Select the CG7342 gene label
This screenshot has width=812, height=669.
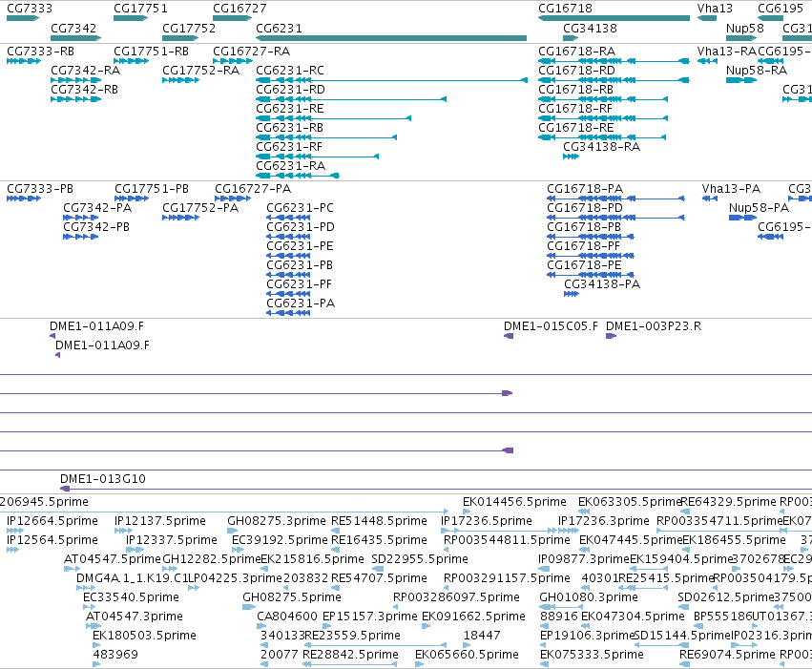73,28
